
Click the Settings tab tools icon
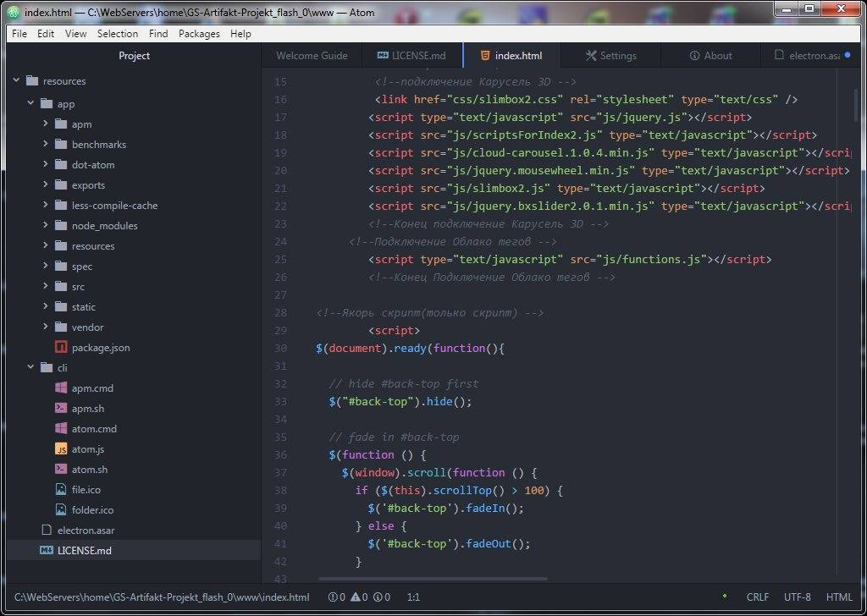(x=590, y=55)
